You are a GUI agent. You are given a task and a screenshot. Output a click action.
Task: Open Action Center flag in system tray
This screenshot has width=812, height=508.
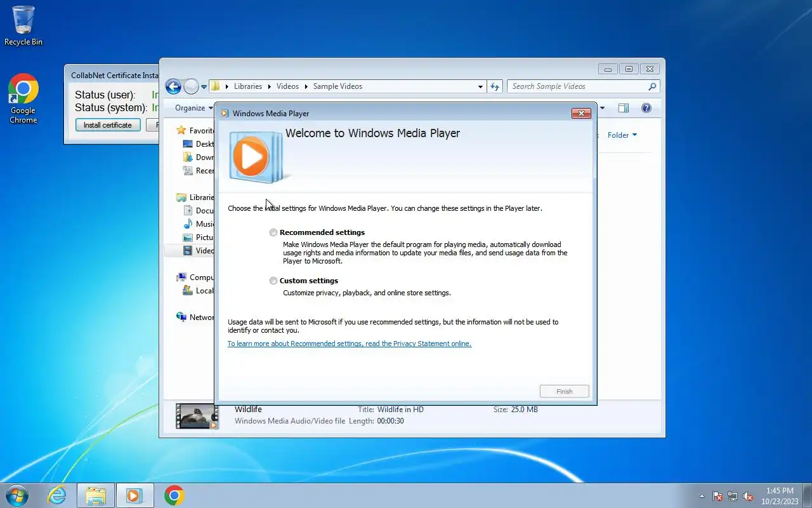pyautogui.click(x=717, y=497)
